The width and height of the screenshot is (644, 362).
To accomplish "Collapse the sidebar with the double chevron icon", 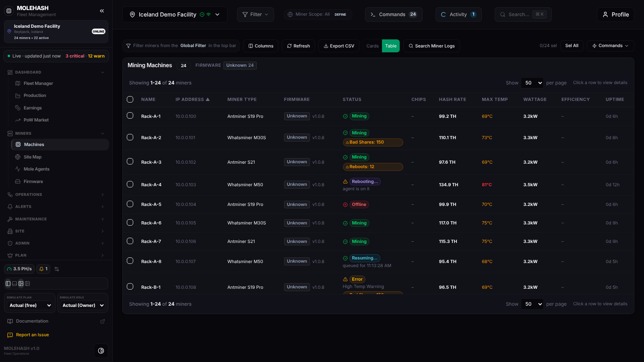I will [102, 11].
